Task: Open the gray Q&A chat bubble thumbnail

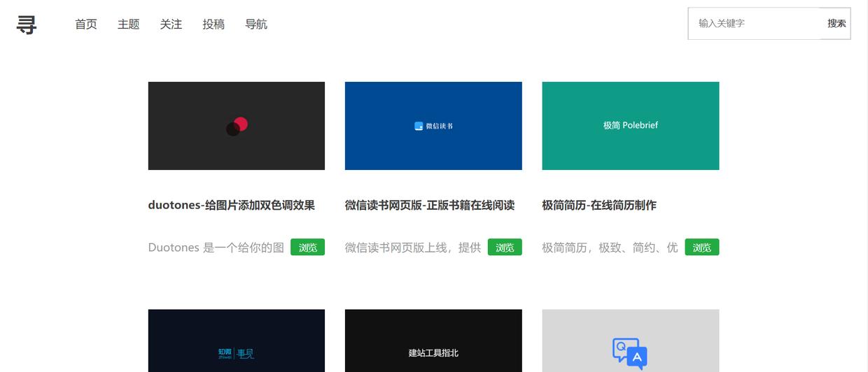Action: click(631, 341)
